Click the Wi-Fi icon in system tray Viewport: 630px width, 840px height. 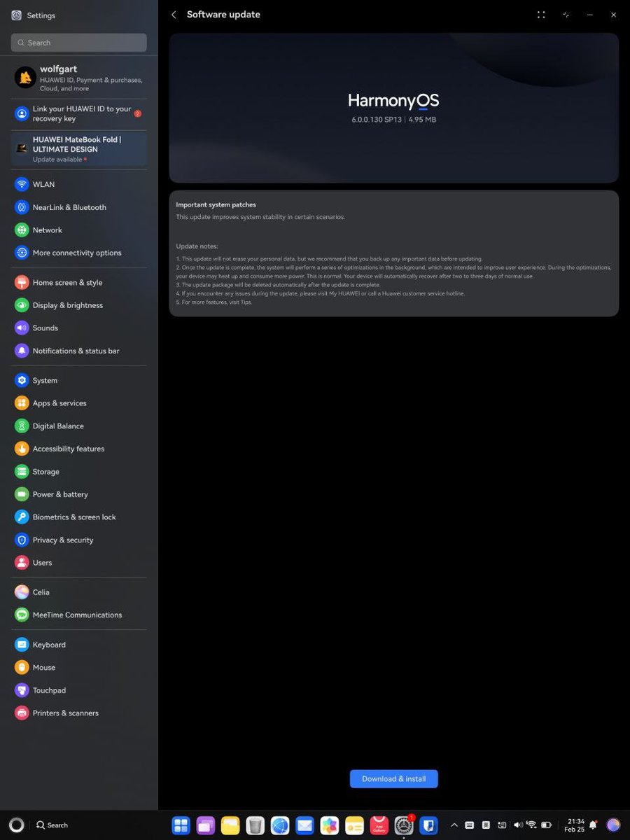click(x=531, y=825)
